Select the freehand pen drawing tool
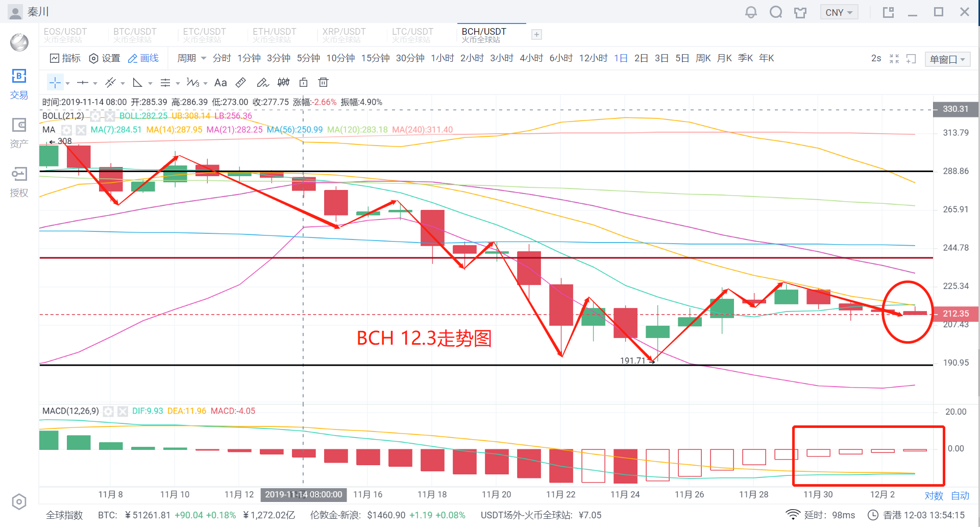This screenshot has width=980, height=527. click(x=262, y=82)
